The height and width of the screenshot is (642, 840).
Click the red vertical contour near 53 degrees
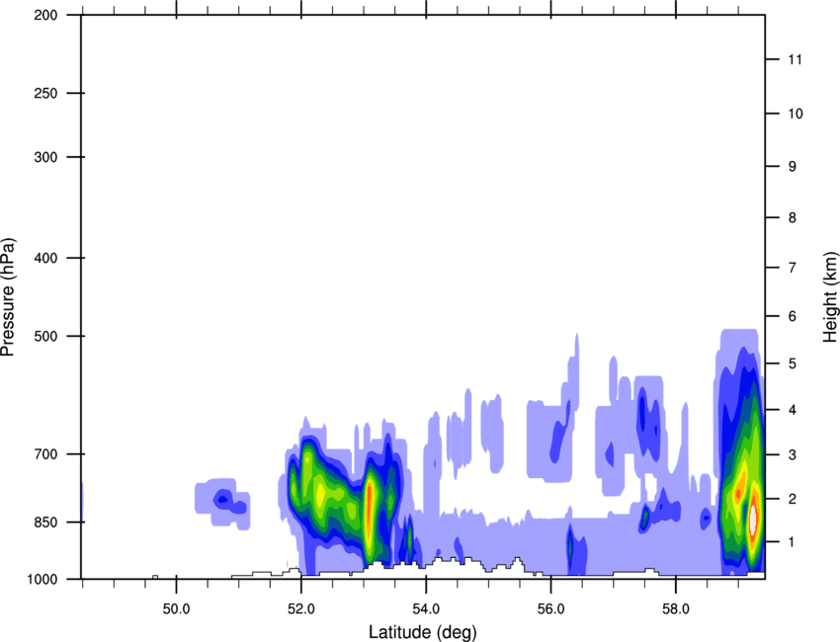[x=369, y=506]
